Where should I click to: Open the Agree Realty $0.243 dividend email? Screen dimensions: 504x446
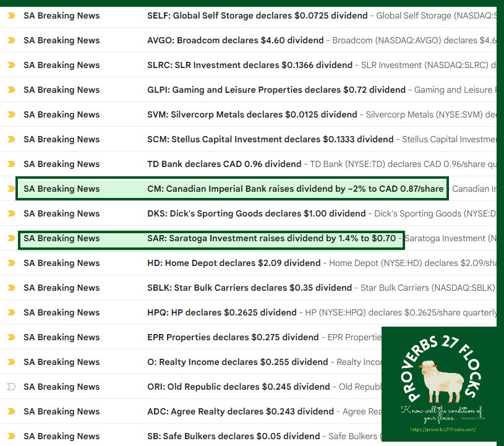tap(240, 411)
